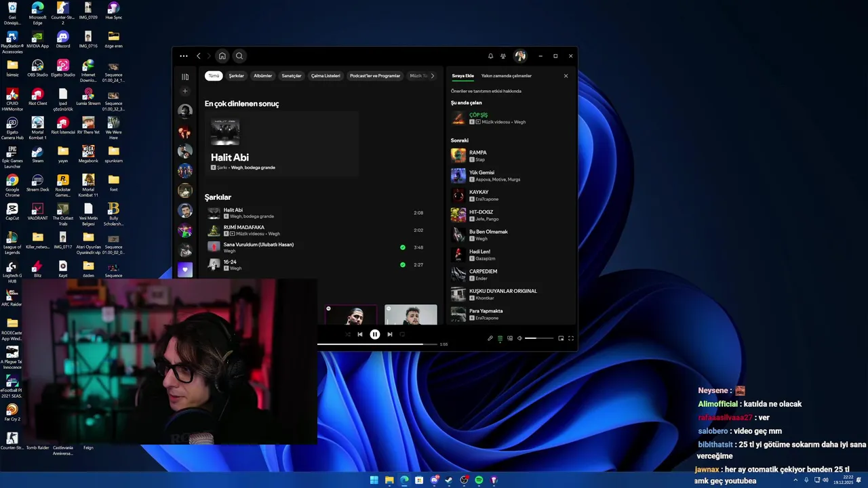This screenshot has width=868, height=488.
Task: Select RAMPA in the queue
Action: click(511, 155)
